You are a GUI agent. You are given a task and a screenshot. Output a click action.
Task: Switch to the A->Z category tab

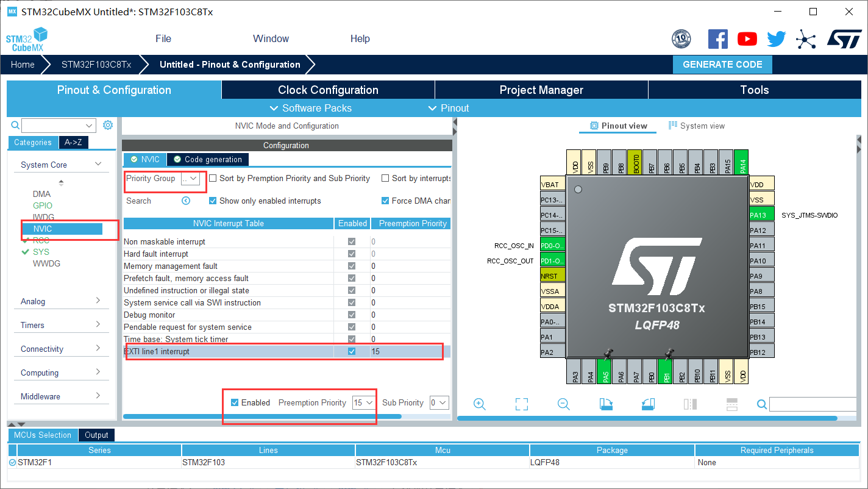point(73,142)
